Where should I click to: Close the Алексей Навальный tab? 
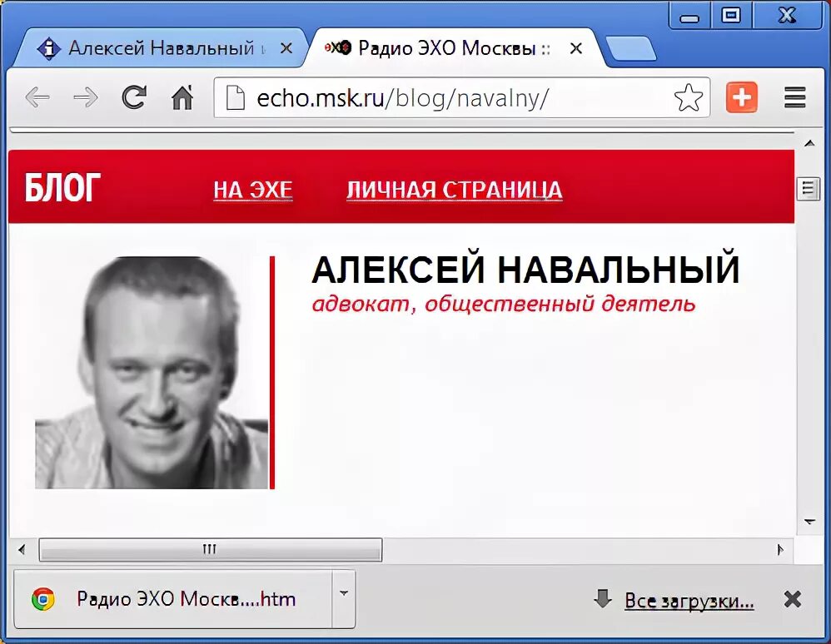(x=286, y=48)
